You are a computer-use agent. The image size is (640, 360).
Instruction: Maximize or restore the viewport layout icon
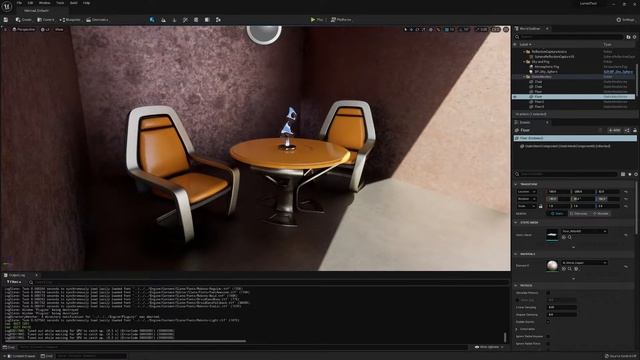506,29
